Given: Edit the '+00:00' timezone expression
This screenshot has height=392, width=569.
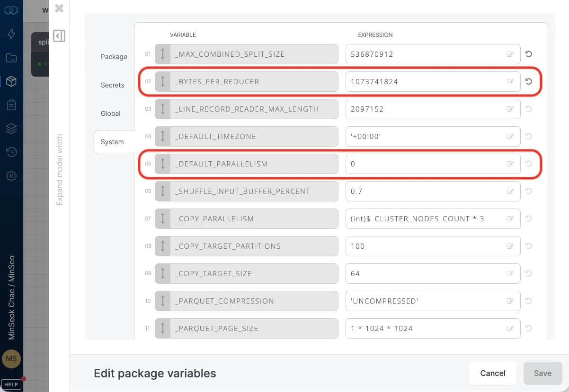Looking at the screenshot, I should (433, 136).
